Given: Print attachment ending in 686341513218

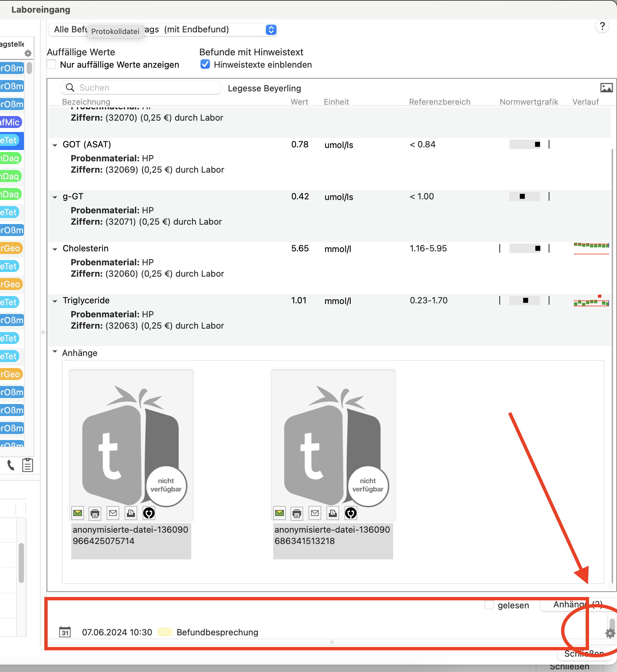Looking at the screenshot, I should tap(297, 513).
